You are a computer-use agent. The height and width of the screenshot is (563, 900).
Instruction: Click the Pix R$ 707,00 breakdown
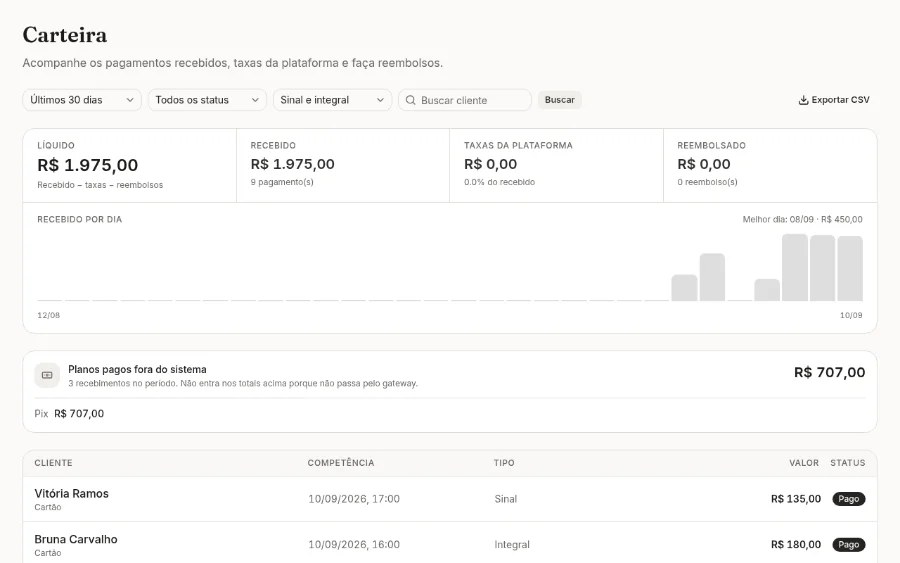tap(69, 414)
